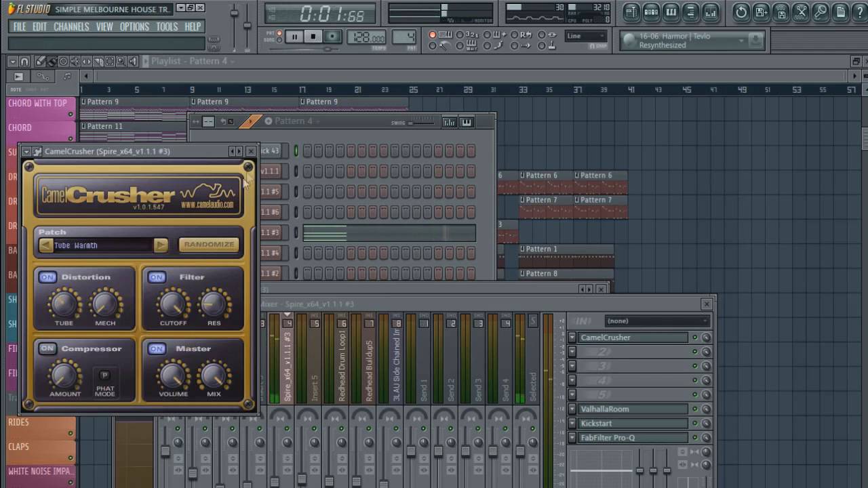
Task: Open the OPTIONS menu
Action: pyautogui.click(x=134, y=27)
